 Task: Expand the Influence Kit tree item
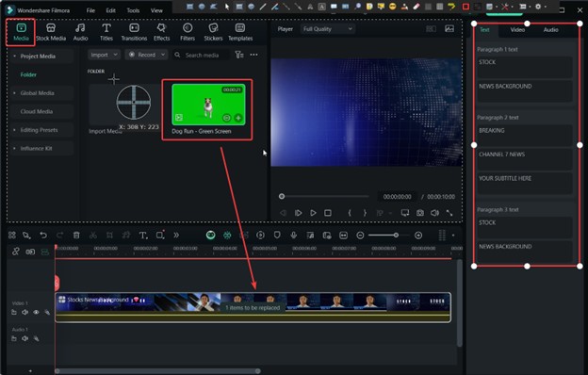click(x=14, y=149)
